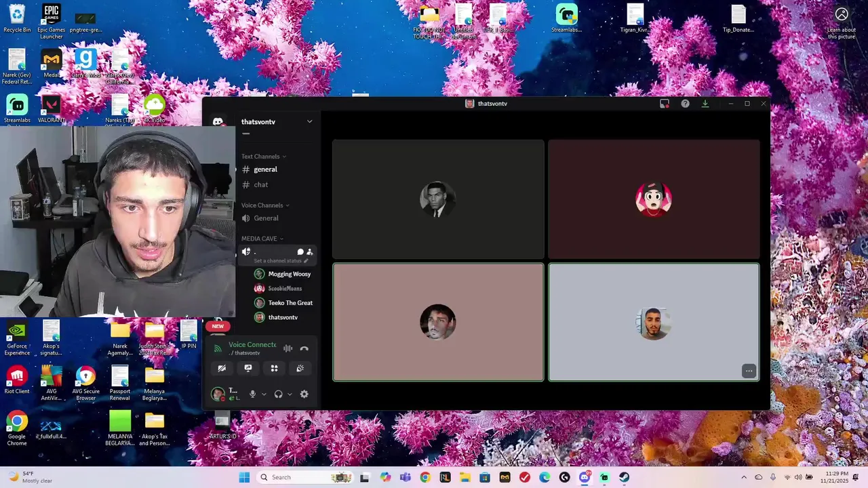Viewport: 868px width, 488px height.
Task: Open weather widget showing 54°F
Action: tap(30, 477)
